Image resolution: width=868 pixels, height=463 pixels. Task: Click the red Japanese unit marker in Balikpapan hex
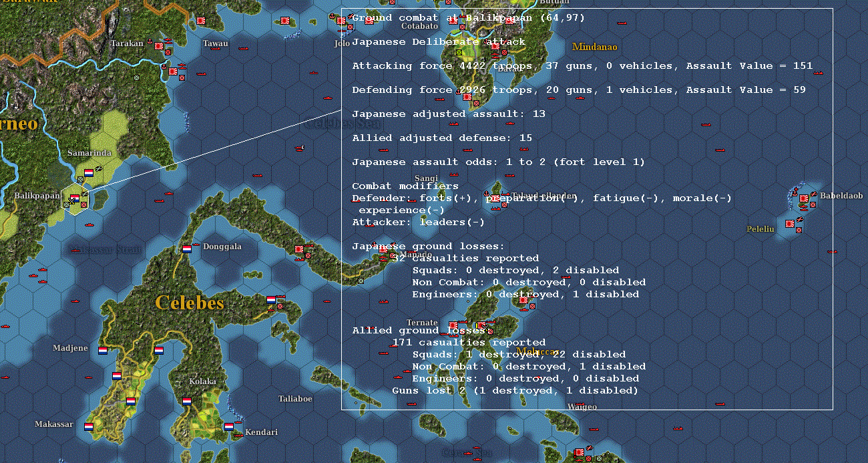(83, 205)
